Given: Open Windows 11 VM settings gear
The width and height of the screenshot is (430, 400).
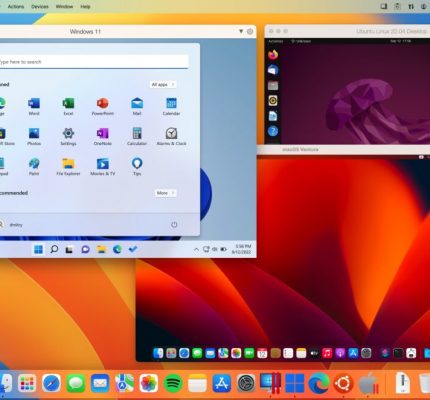Looking at the screenshot, I should pos(250,31).
